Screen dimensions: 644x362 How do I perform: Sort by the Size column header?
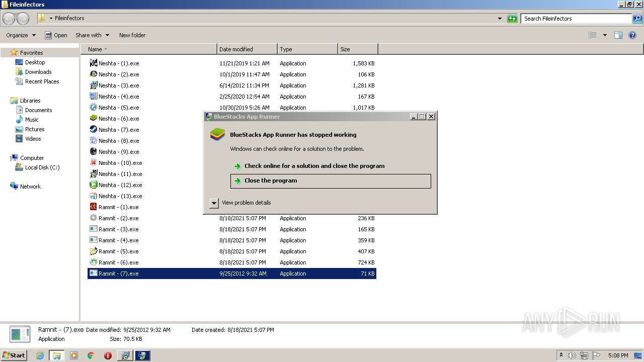pos(358,49)
